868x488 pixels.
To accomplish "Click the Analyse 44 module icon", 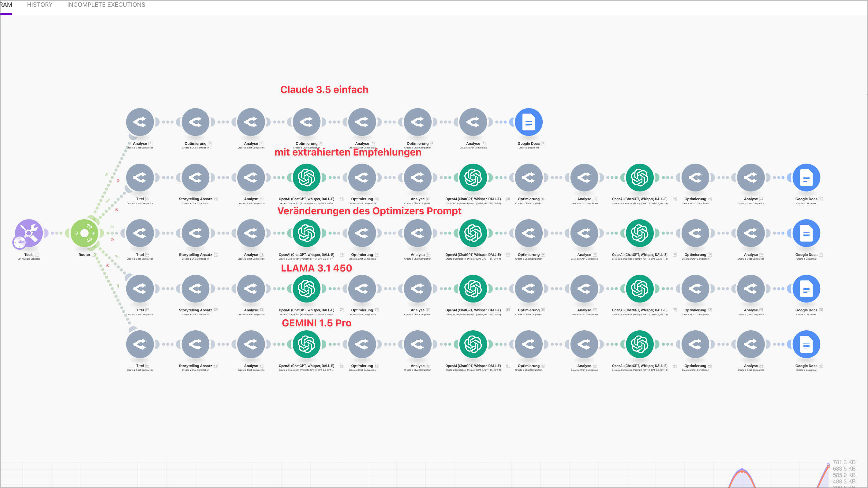I will click(251, 289).
